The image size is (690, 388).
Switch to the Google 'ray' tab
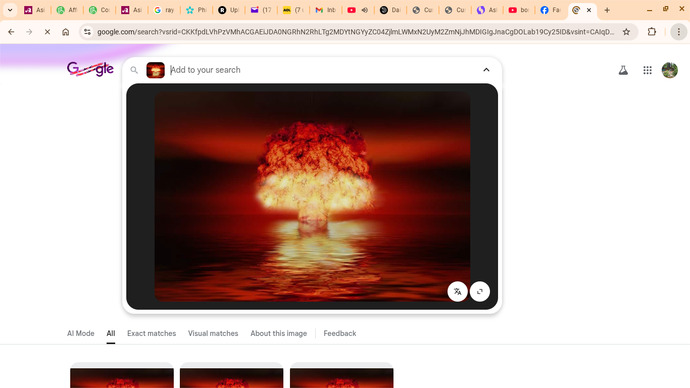point(164,10)
